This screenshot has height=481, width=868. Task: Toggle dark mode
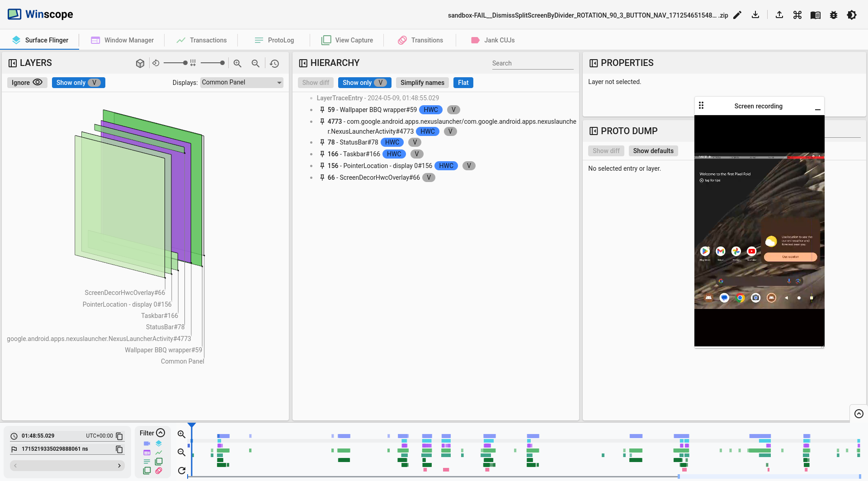(852, 15)
